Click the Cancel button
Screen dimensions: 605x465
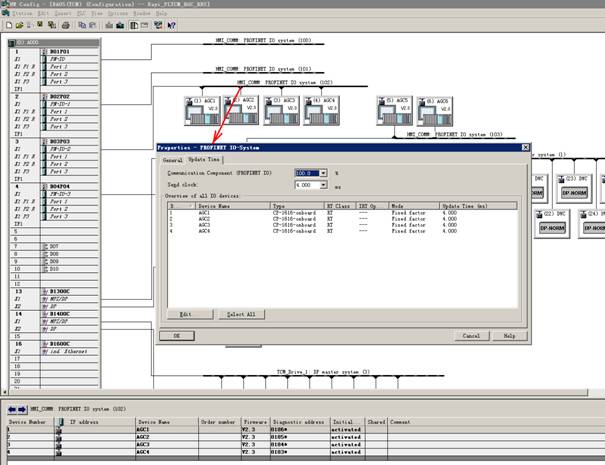coord(470,336)
